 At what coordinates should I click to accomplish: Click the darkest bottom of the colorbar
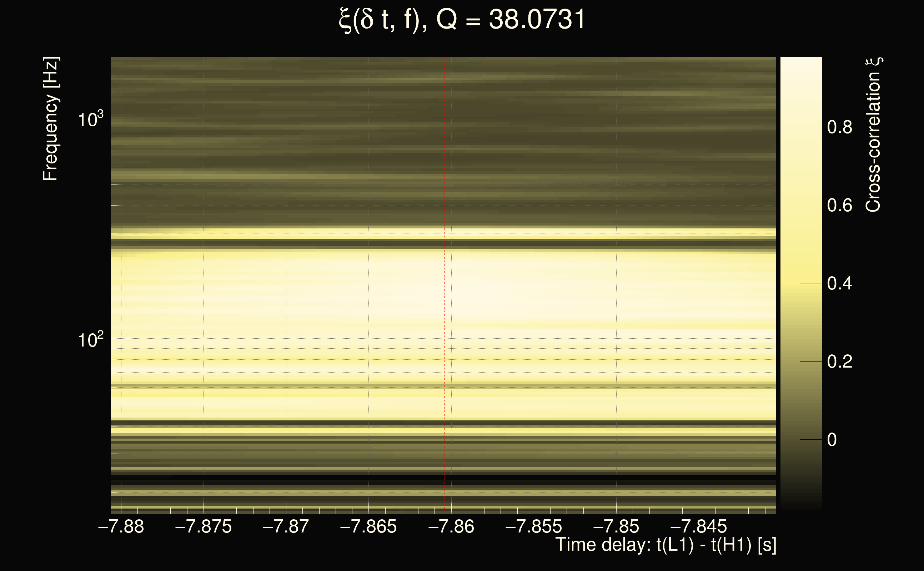[801, 507]
